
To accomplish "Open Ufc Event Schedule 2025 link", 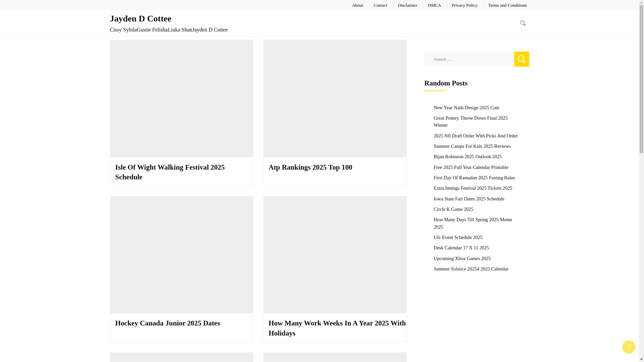I will (x=458, y=237).
